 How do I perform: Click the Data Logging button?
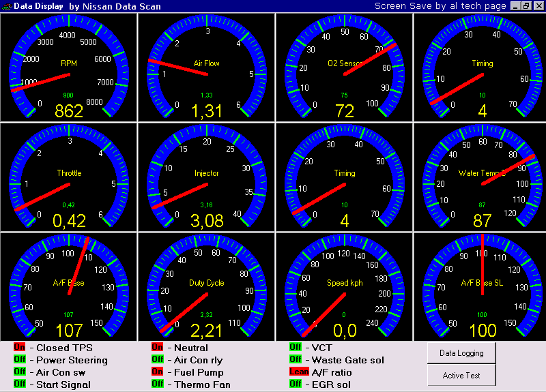[x=461, y=353]
